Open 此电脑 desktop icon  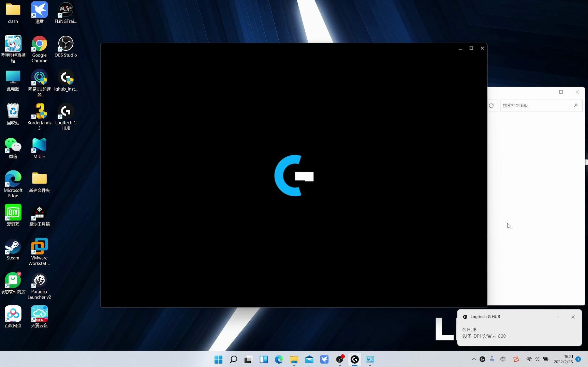pos(13,80)
